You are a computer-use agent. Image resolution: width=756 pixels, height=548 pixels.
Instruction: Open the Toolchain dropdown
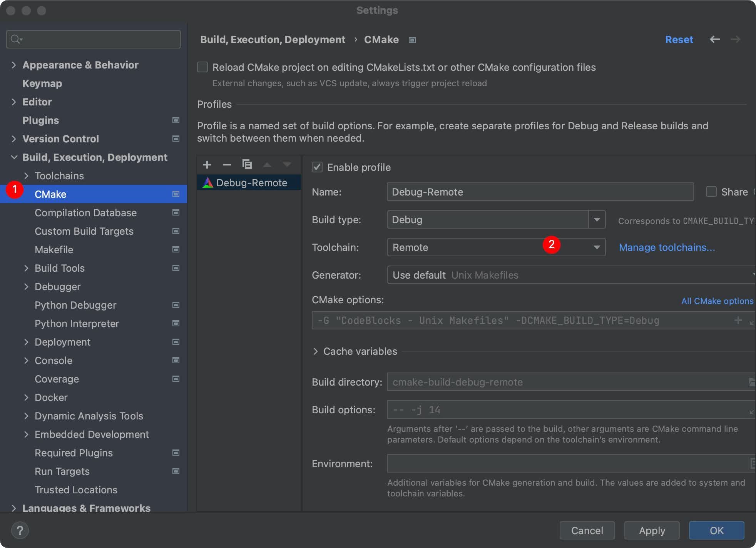click(597, 247)
